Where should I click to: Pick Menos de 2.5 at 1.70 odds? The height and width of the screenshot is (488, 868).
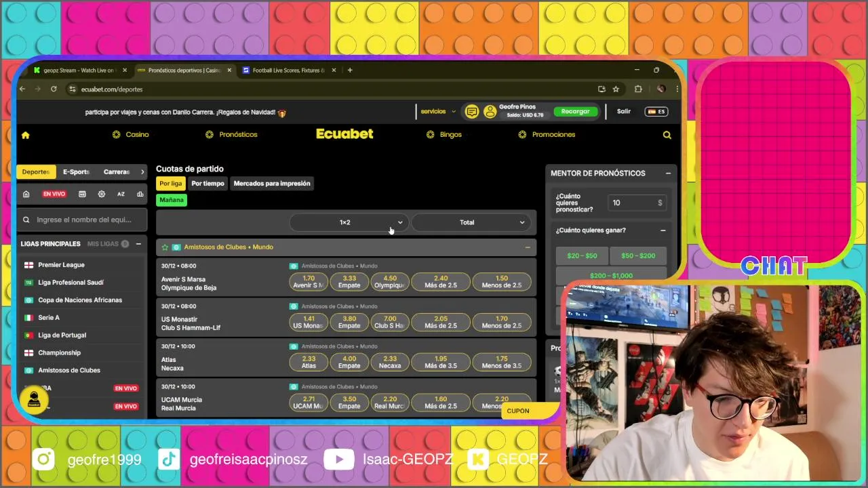tap(502, 322)
